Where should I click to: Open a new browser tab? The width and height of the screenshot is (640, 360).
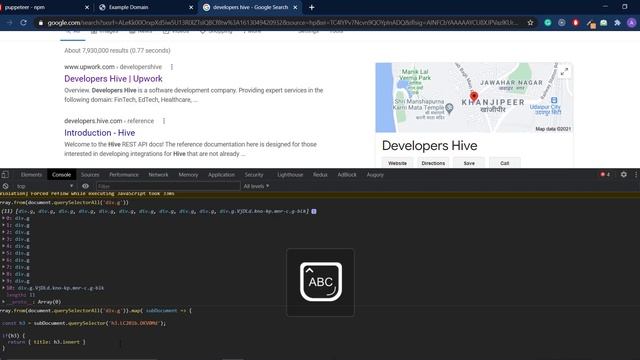[311, 7]
